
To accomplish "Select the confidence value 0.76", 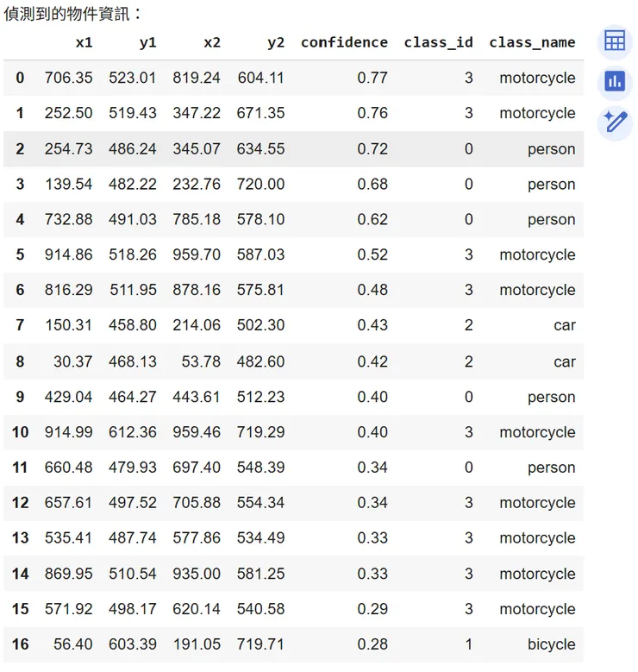I will click(x=372, y=113).
